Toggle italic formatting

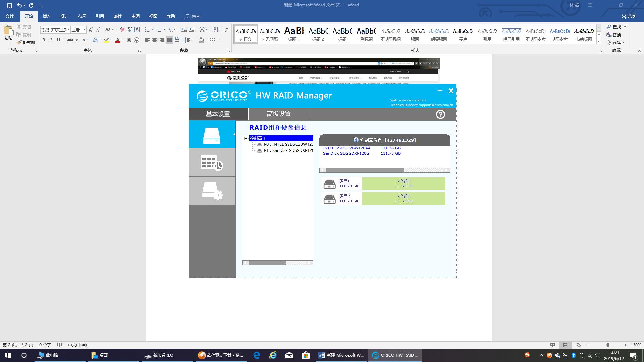click(x=51, y=40)
